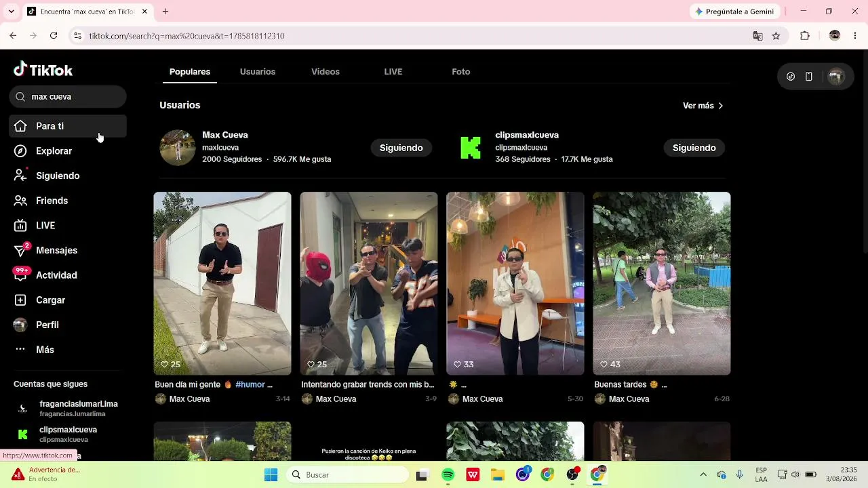
Task: Switch to the Populares tab
Action: (190, 72)
